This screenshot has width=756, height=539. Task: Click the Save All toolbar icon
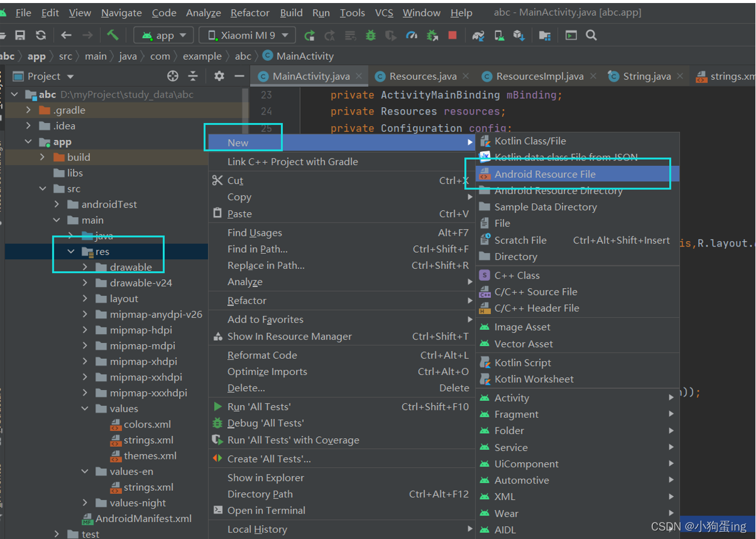pos(20,36)
